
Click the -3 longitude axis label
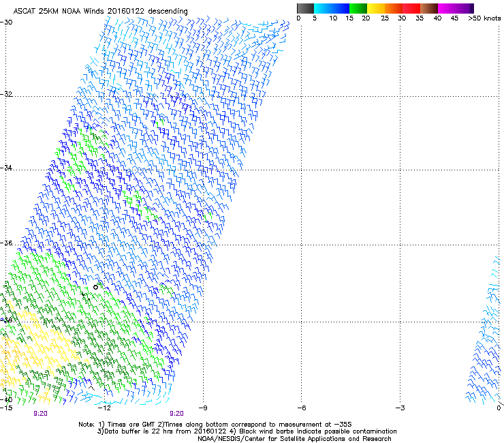click(x=400, y=408)
